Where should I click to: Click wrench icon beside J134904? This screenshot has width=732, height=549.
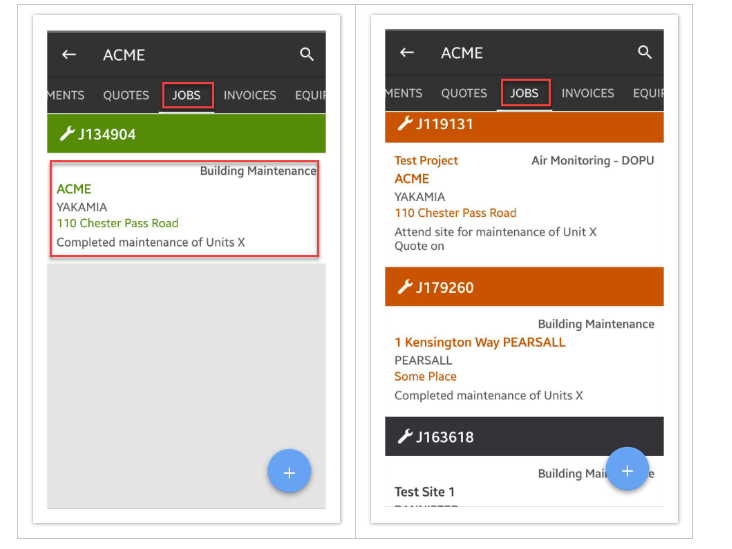coord(67,134)
